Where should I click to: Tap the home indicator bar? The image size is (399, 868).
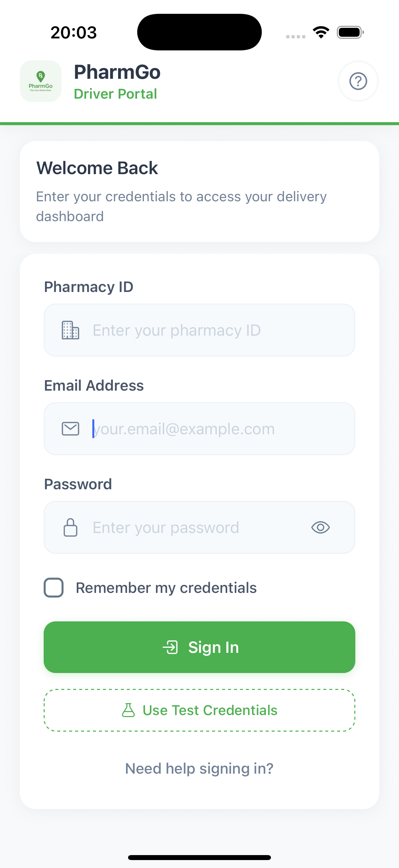pyautogui.click(x=199, y=857)
